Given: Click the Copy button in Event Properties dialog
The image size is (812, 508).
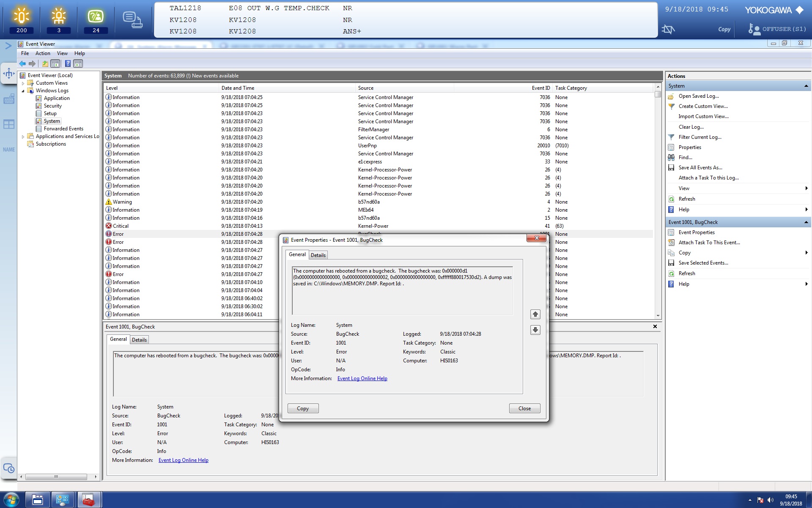Looking at the screenshot, I should 303,409.
